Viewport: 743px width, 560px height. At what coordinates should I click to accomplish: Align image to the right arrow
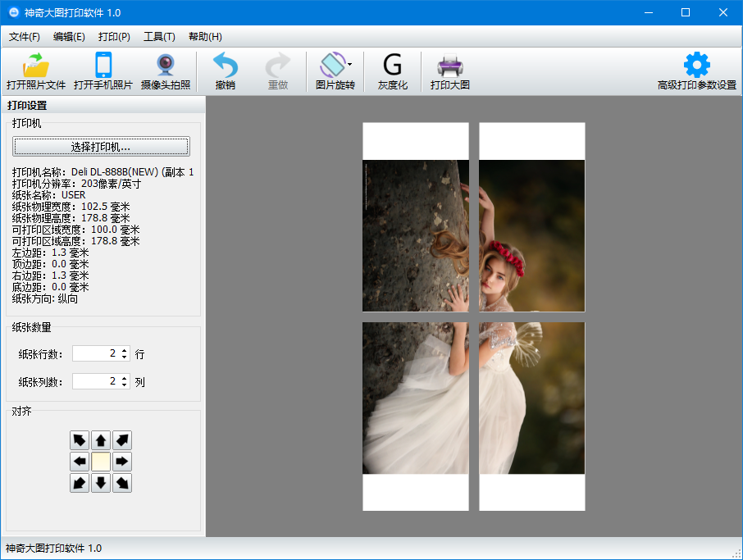(x=122, y=462)
